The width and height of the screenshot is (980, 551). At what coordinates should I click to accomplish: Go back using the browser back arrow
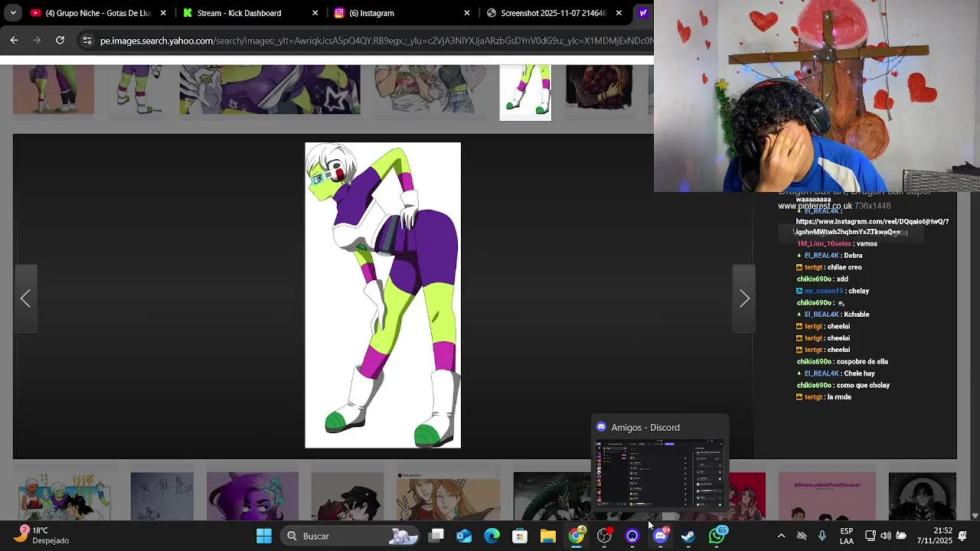14,41
